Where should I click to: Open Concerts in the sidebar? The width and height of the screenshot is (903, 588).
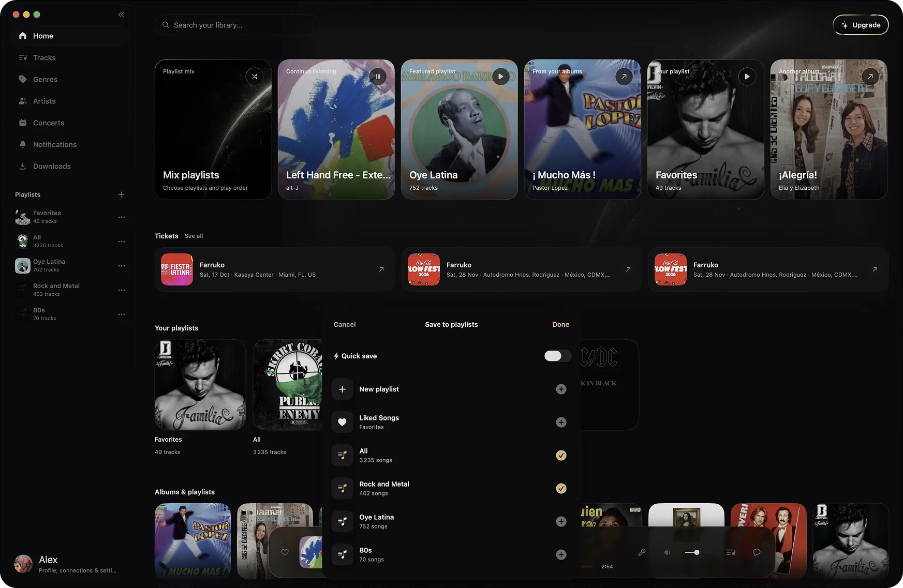(70, 123)
